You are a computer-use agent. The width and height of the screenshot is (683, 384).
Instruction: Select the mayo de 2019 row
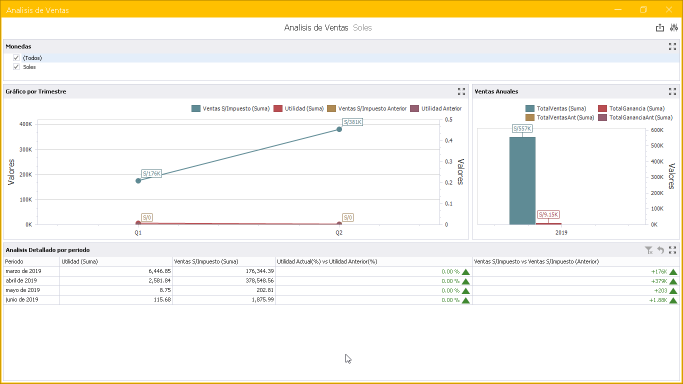pos(342,290)
